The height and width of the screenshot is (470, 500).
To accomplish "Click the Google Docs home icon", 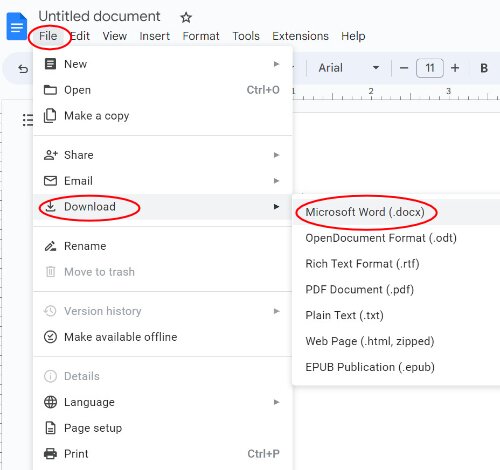I will click(16, 26).
